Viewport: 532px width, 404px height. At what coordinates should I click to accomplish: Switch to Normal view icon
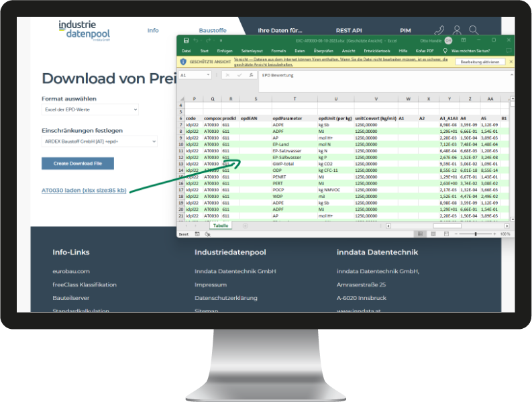click(420, 234)
